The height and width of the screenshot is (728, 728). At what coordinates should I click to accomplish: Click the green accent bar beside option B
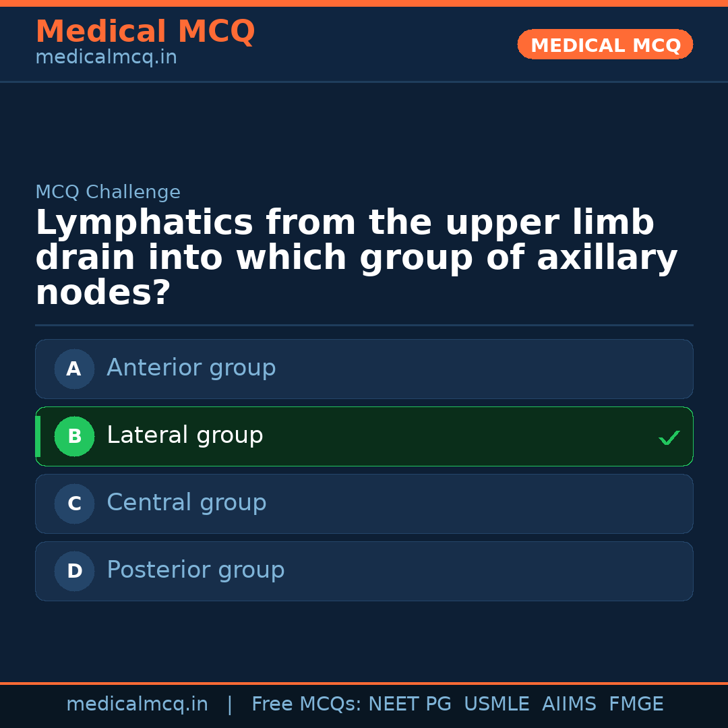[x=38, y=436]
